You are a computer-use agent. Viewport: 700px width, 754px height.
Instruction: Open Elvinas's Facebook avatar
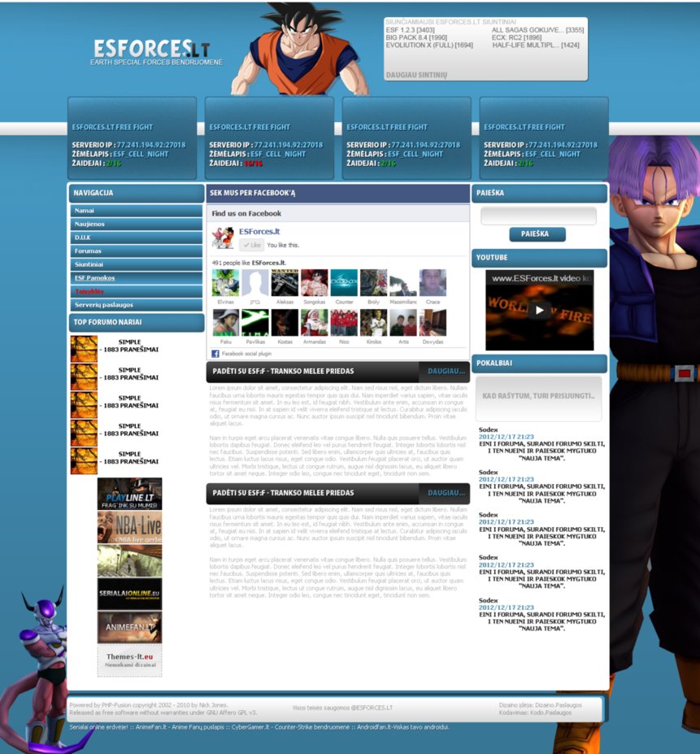pyautogui.click(x=225, y=283)
